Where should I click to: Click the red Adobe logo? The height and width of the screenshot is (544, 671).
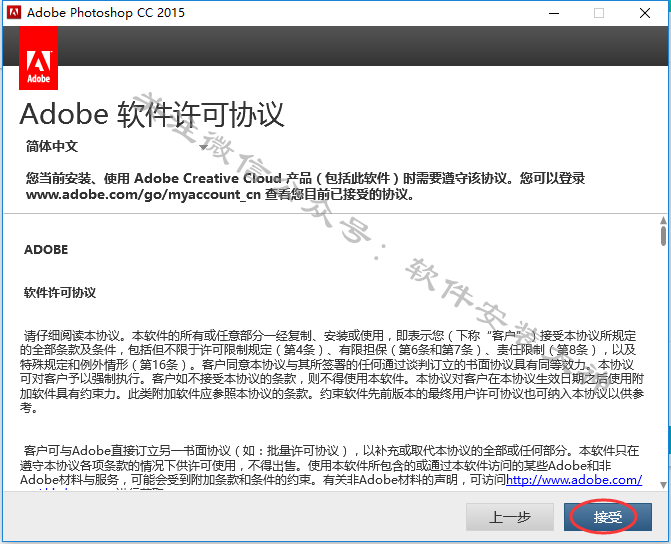[39, 58]
